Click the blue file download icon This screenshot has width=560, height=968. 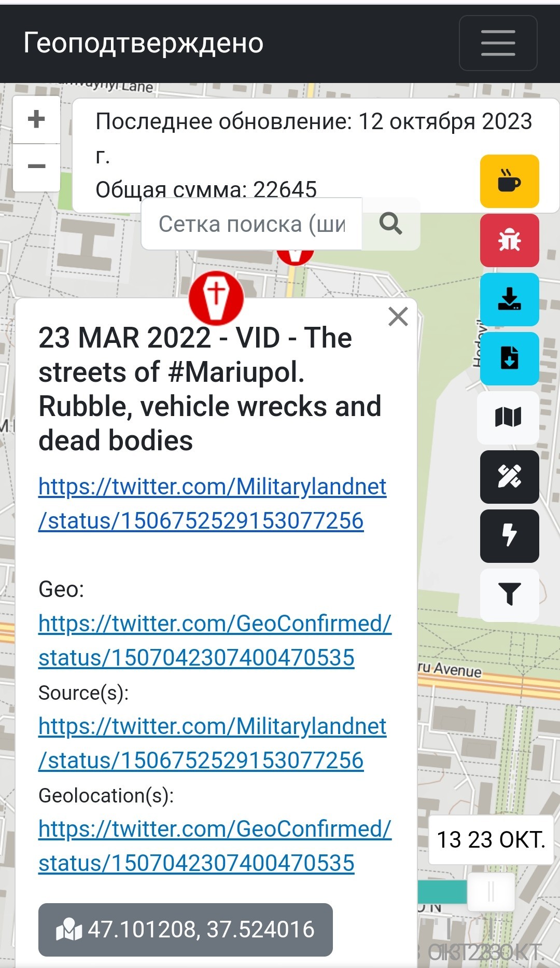509,358
